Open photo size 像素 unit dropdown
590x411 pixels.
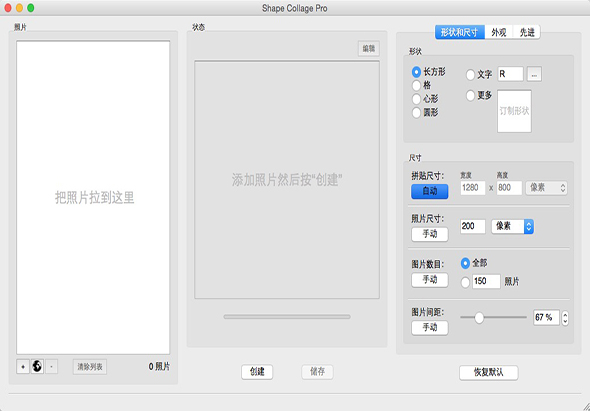tap(512, 226)
